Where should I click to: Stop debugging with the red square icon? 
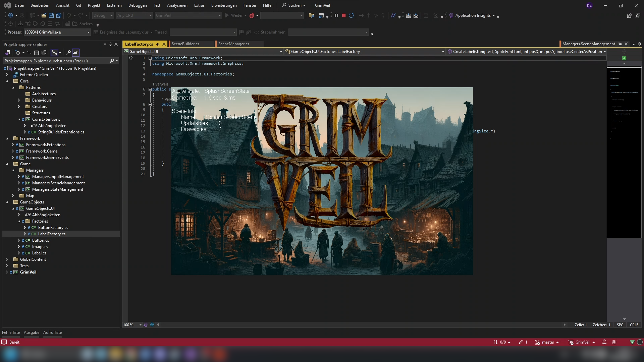tap(344, 15)
